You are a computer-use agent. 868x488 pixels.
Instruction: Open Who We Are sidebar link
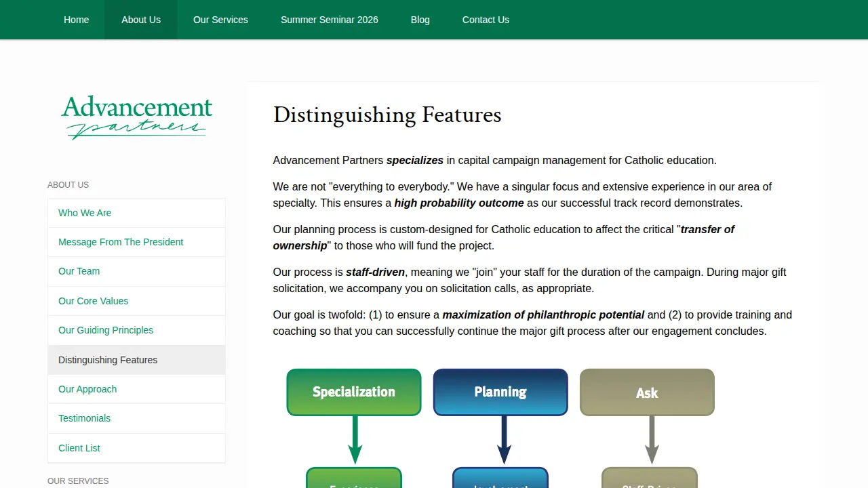point(136,213)
